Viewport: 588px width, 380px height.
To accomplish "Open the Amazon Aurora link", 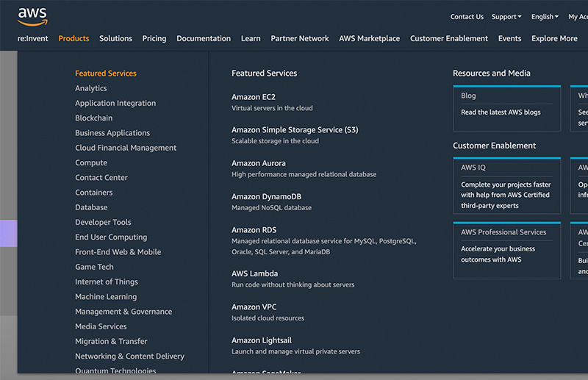I will [x=259, y=163].
